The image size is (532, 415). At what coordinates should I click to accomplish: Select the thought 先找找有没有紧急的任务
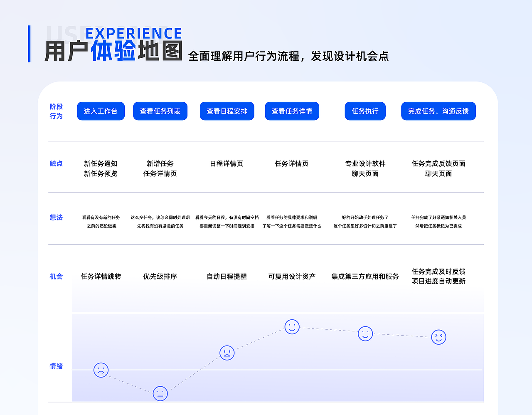coord(160,226)
